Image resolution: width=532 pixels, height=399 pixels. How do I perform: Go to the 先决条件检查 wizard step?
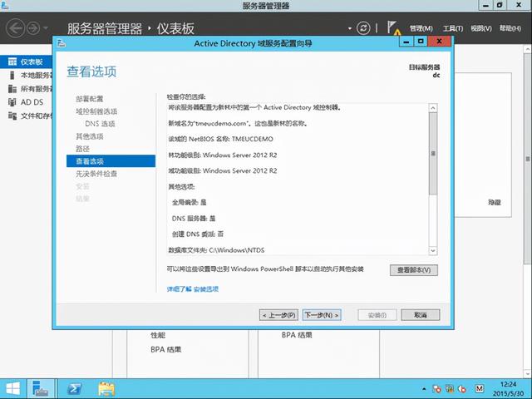(96, 174)
